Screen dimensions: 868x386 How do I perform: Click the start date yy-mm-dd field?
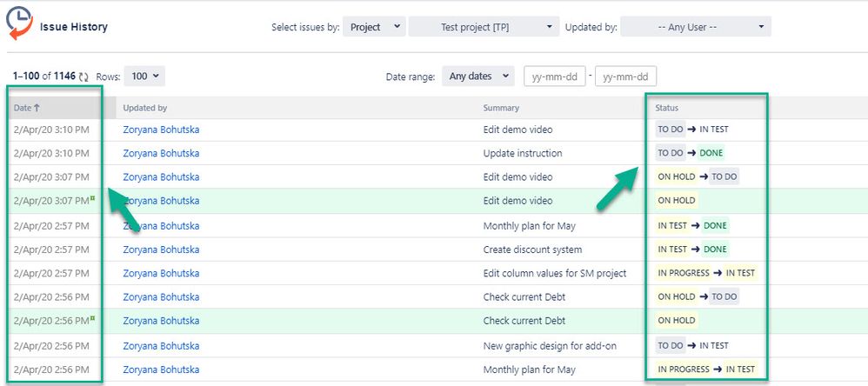(x=554, y=77)
